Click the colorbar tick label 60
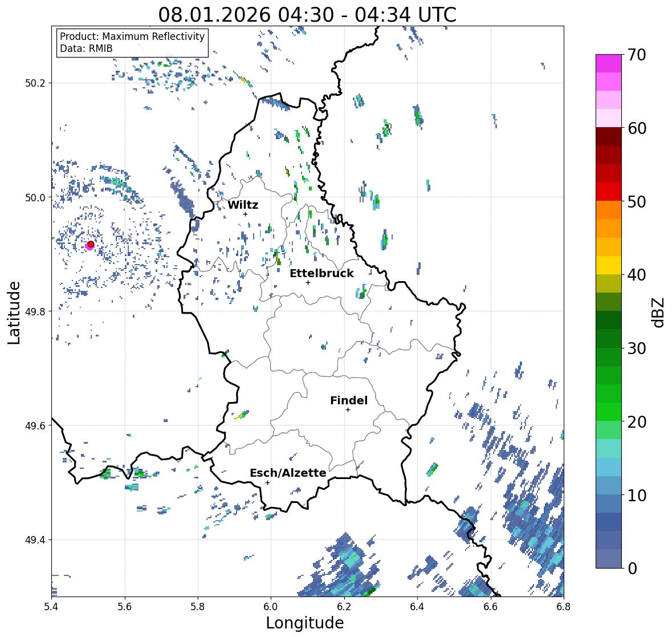The width and height of the screenshot is (672, 637). click(x=637, y=128)
